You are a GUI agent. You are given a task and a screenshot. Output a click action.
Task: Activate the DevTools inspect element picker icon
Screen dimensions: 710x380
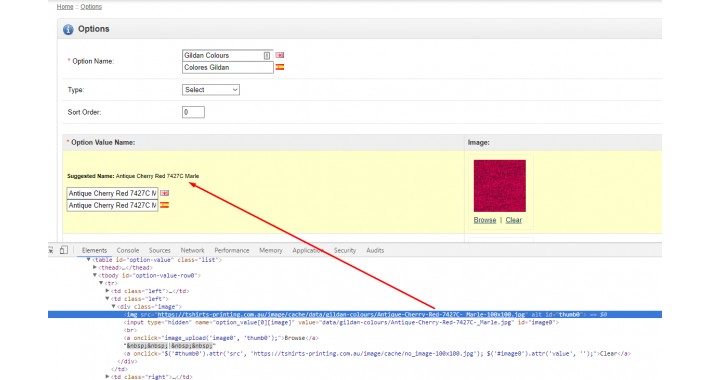click(50, 250)
